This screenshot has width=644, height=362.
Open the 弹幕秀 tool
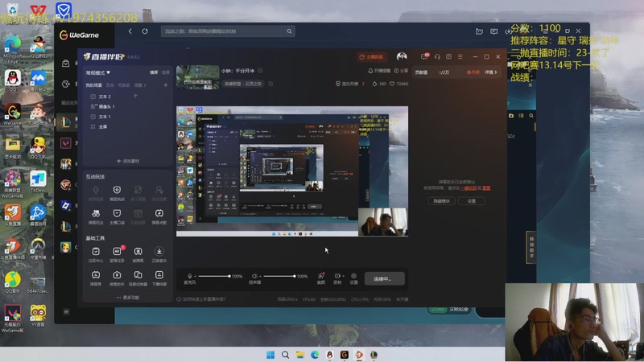coord(96,278)
